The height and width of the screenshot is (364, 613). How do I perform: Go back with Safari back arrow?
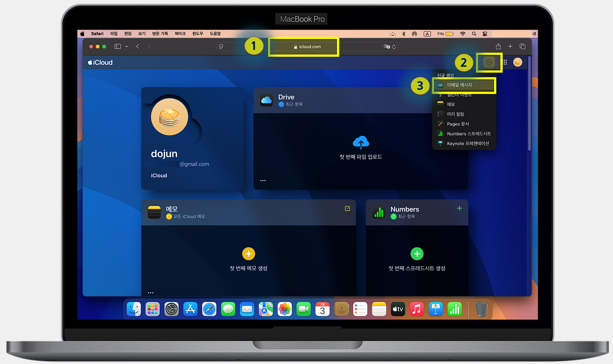[138, 46]
